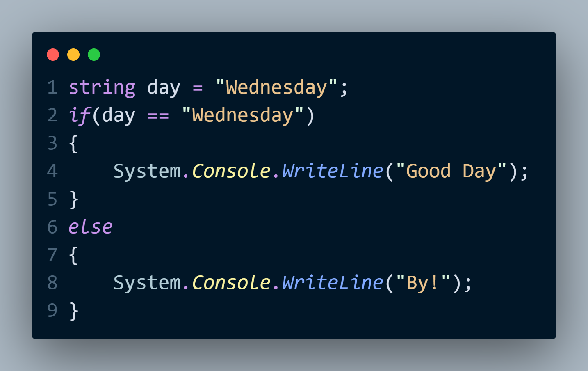Click the yellow minimize dot
The height and width of the screenshot is (371, 588).
pos(73,55)
